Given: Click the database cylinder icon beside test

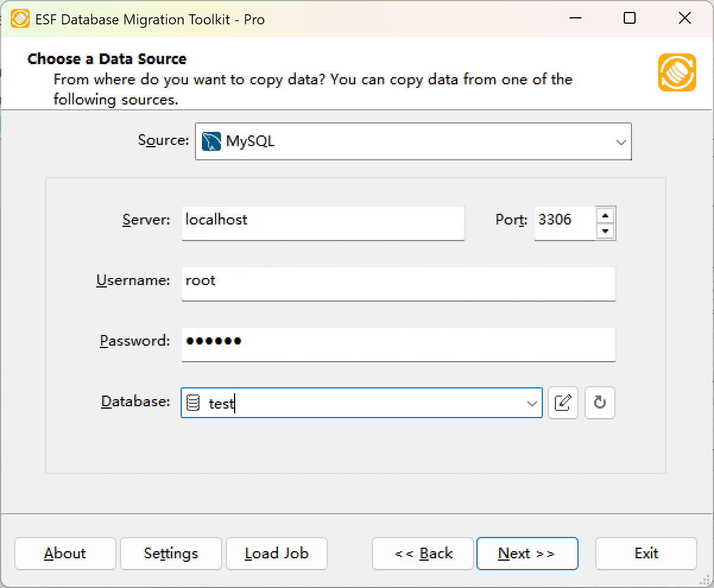Looking at the screenshot, I should (x=194, y=403).
